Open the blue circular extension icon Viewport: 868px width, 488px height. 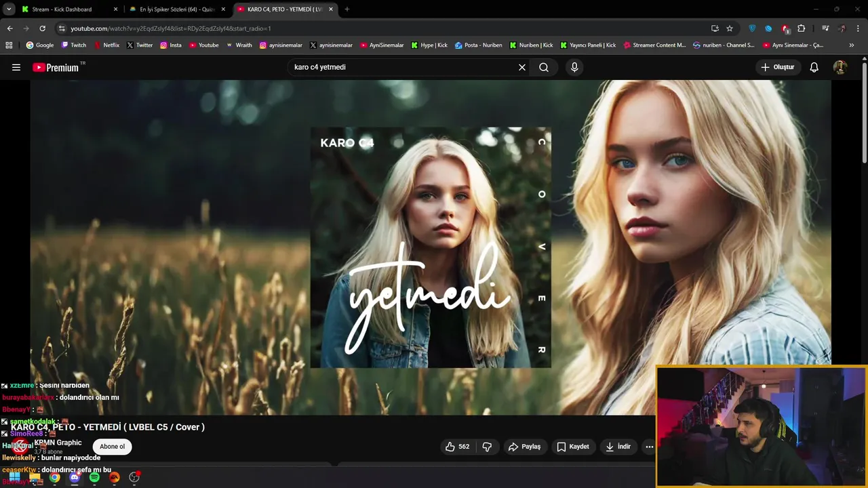[768, 28]
